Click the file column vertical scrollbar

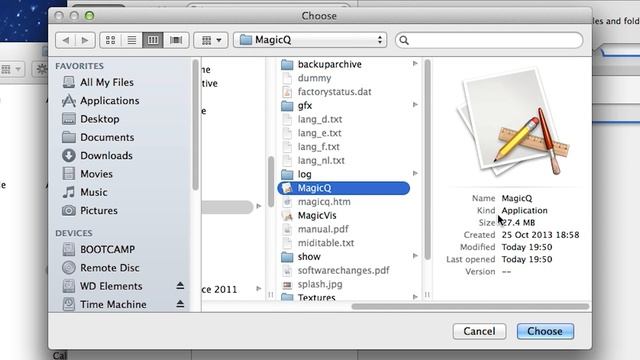pos(427,160)
